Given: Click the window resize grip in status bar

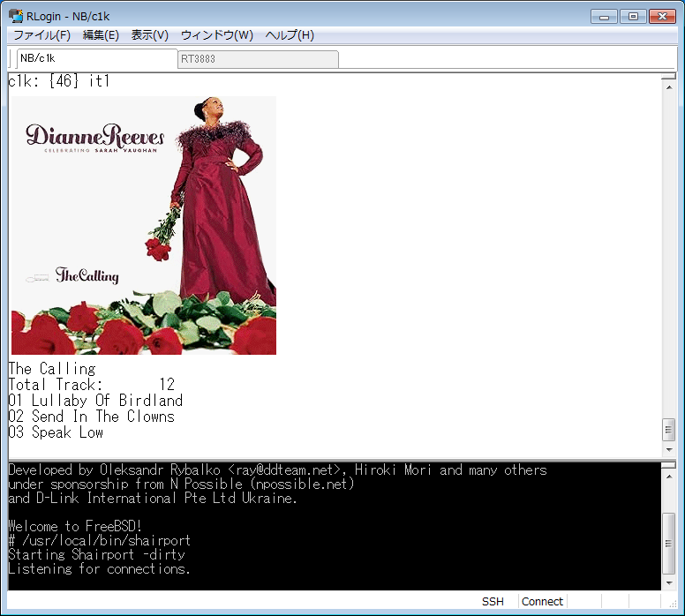Looking at the screenshot, I should click(x=673, y=604).
